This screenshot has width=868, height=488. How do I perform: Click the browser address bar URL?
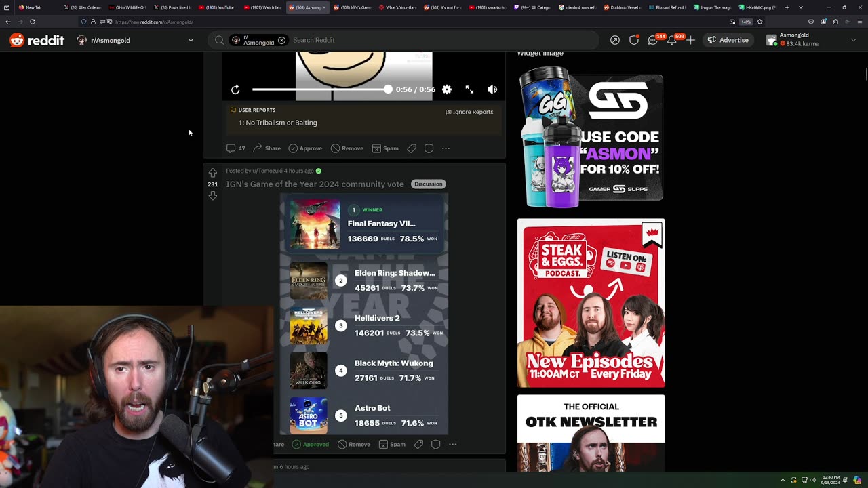pyautogui.click(x=154, y=22)
